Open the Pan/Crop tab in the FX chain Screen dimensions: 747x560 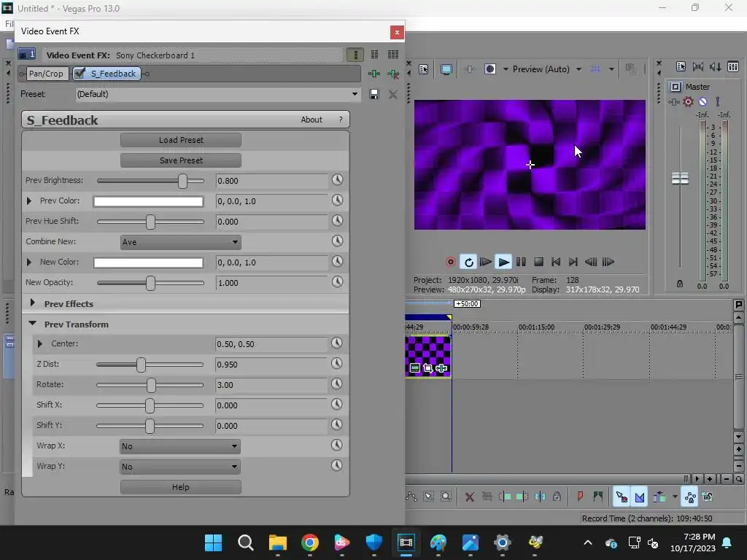click(46, 74)
